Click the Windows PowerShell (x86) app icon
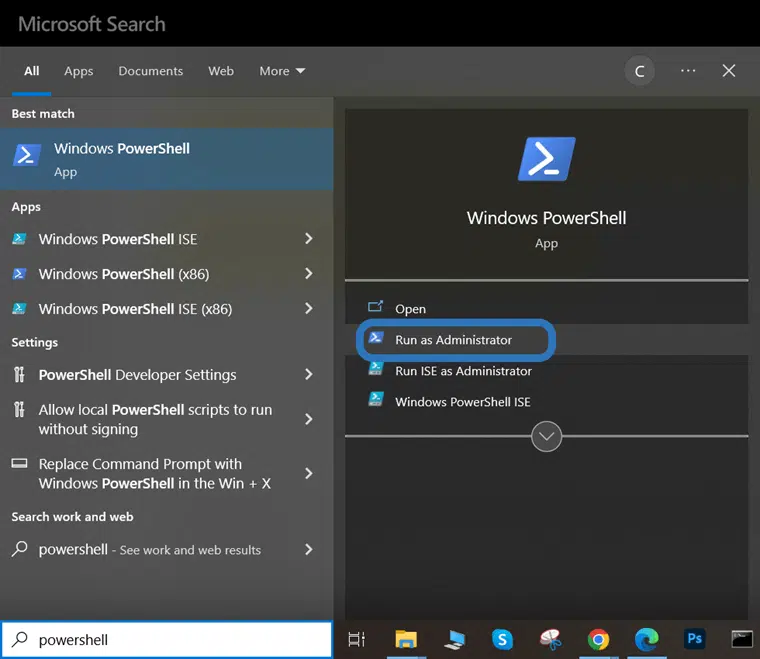This screenshot has height=659, width=760. 19,274
